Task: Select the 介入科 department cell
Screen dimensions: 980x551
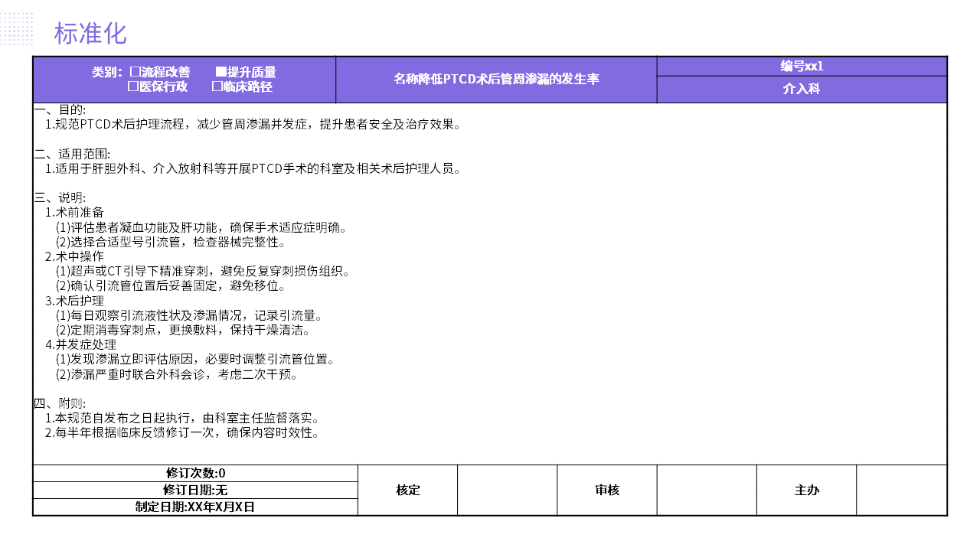Action: (802, 89)
